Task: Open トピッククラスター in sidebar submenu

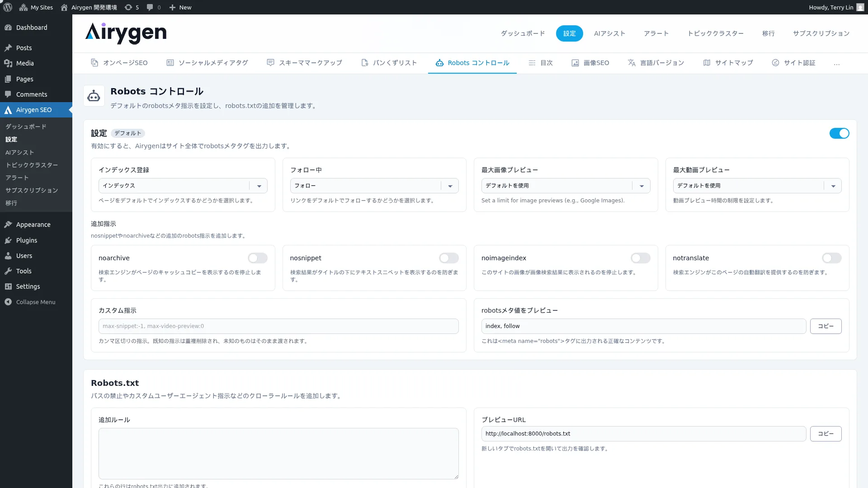Action: pyautogui.click(x=32, y=165)
